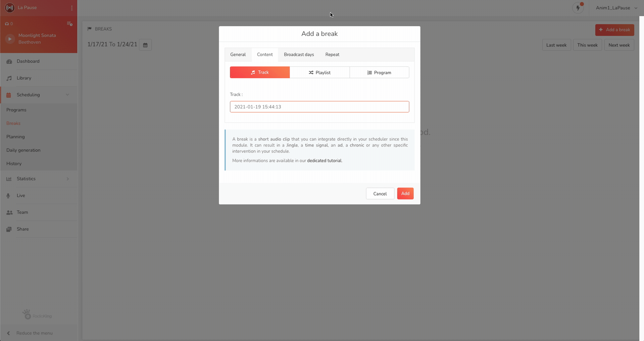Choose Track as break content type
The height and width of the screenshot is (341, 644).
pyautogui.click(x=260, y=72)
